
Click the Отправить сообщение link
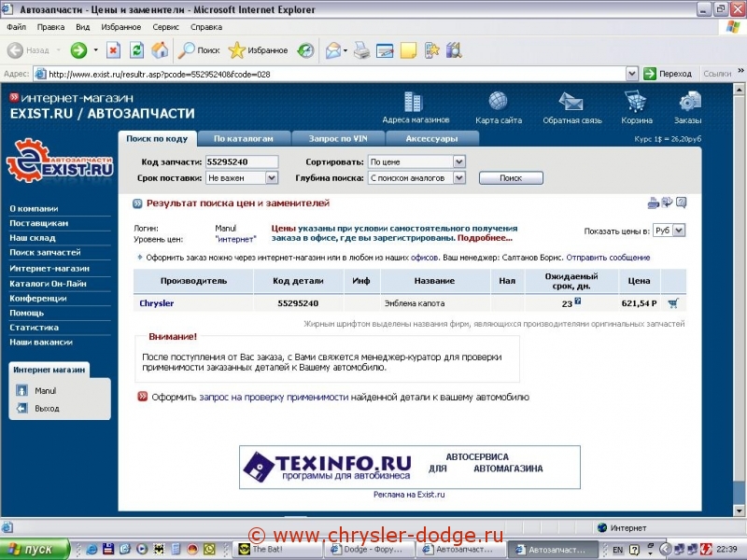608,258
